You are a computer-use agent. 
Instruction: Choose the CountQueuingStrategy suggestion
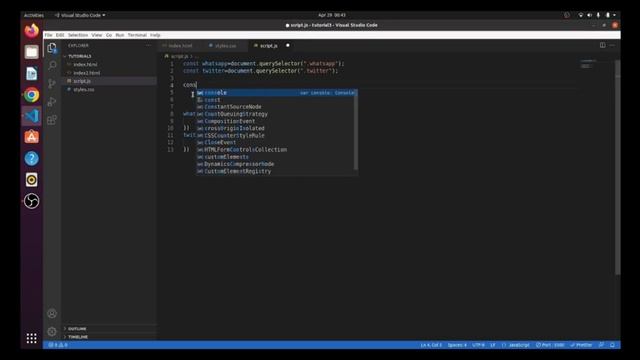pyautogui.click(x=277, y=114)
